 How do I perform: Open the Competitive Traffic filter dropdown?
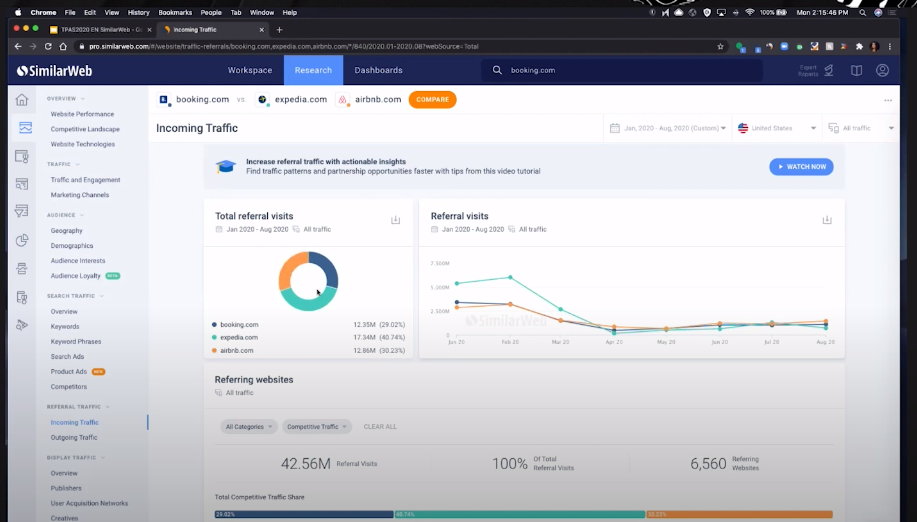coord(317,426)
